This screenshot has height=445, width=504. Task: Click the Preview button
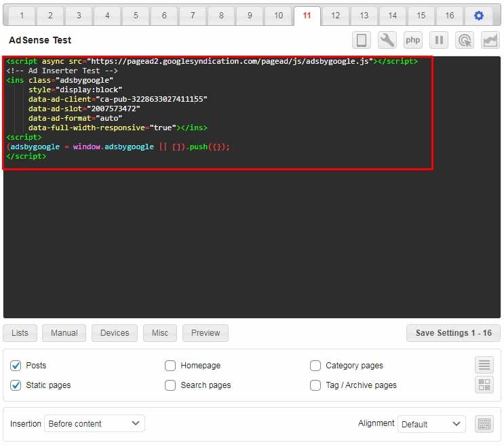[x=206, y=333]
